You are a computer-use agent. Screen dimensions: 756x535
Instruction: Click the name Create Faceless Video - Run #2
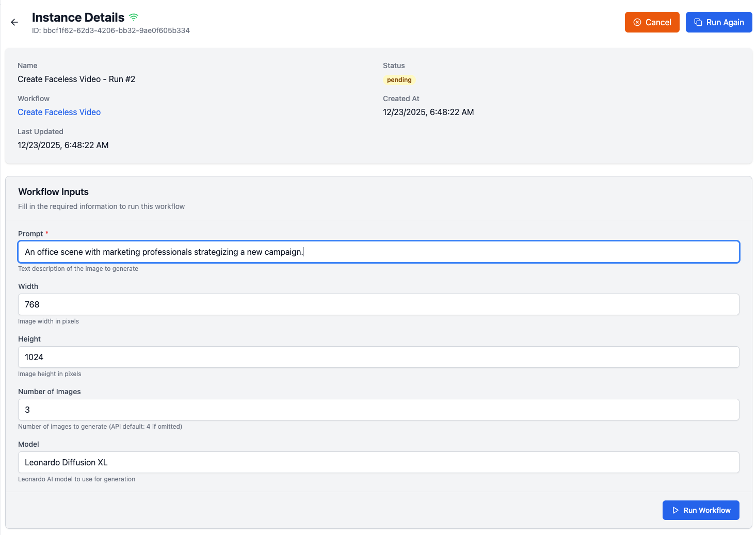click(76, 79)
